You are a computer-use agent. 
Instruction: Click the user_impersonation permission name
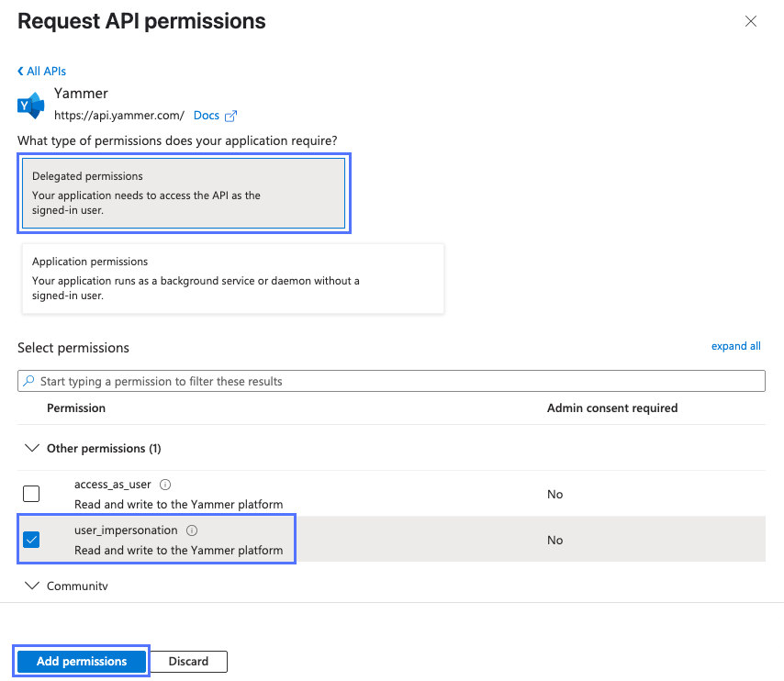(126, 530)
